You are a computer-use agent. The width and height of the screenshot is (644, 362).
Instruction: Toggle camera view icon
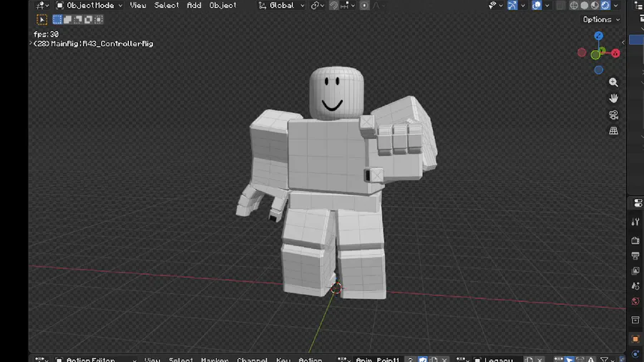[x=614, y=115]
